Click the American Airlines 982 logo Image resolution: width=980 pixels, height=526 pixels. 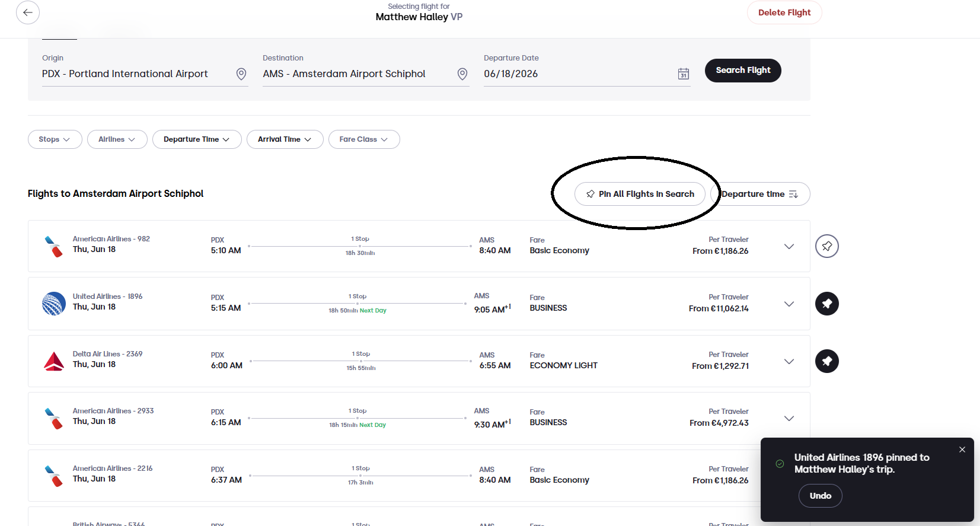54,246
